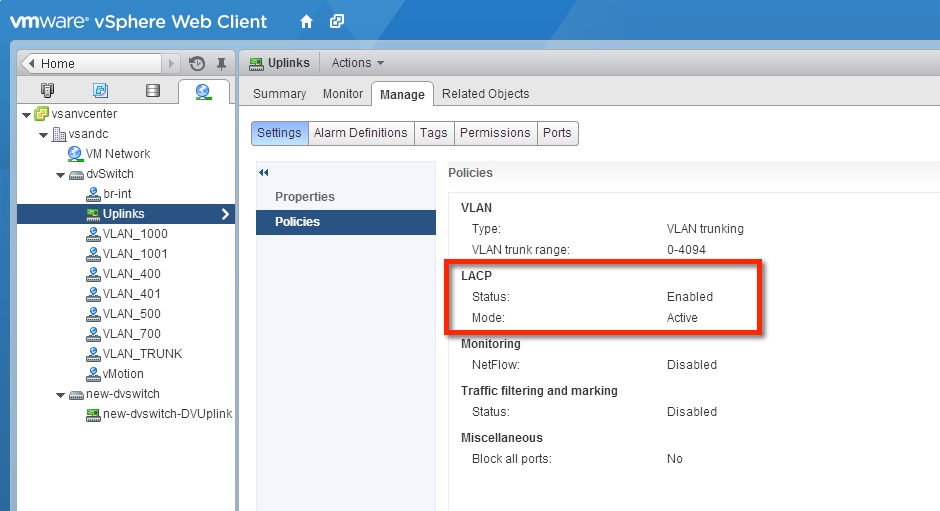Open the Tags sub-tab
The height and width of the screenshot is (511, 940).
[x=433, y=133]
